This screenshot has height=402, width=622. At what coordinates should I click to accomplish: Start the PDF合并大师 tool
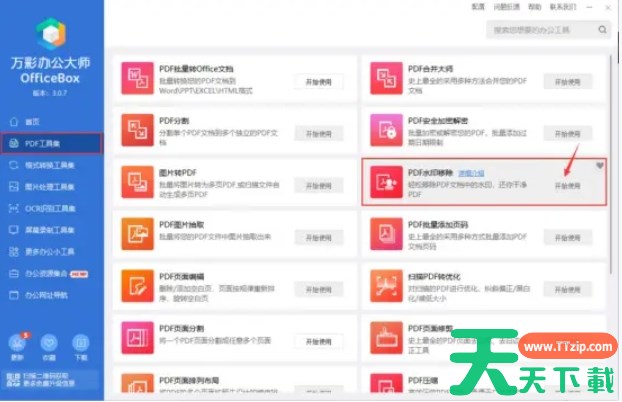(567, 82)
